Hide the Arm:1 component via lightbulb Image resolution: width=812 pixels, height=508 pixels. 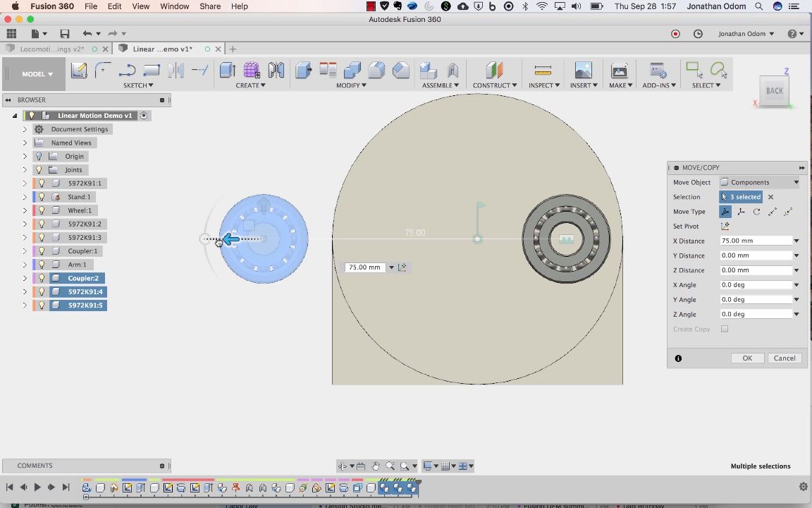(x=42, y=265)
